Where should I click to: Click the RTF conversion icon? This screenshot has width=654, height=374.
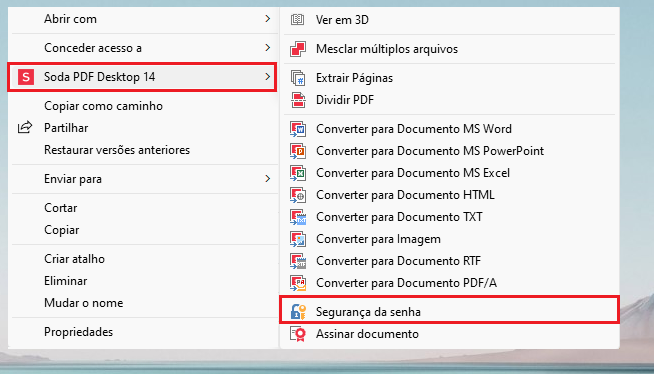[298, 261]
